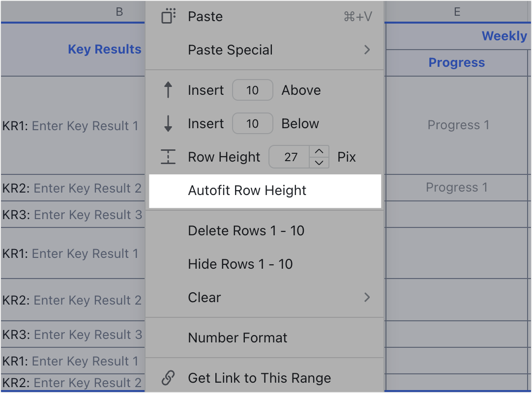Select Hide Rows 1 - 10
The width and height of the screenshot is (532, 393).
[x=240, y=264]
